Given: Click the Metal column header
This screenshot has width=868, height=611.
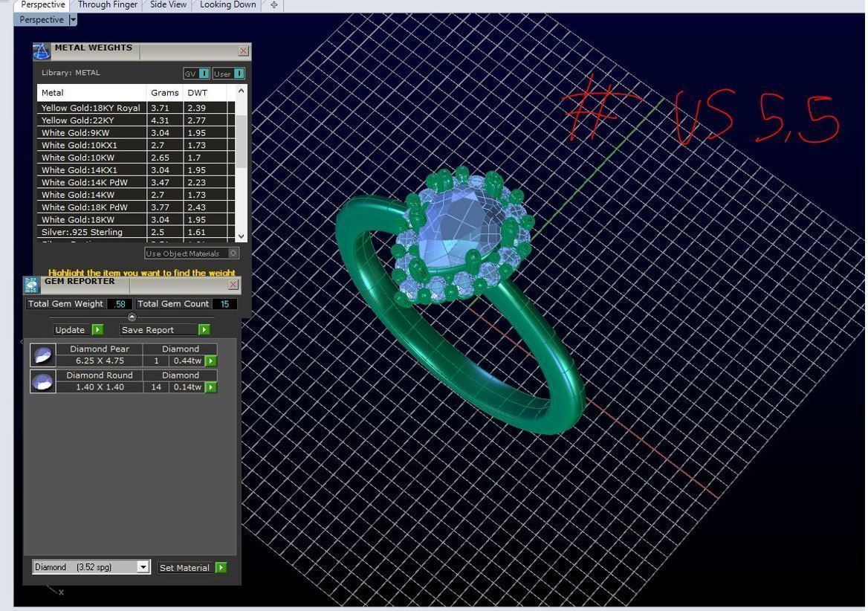Looking at the screenshot, I should pyautogui.click(x=91, y=93).
